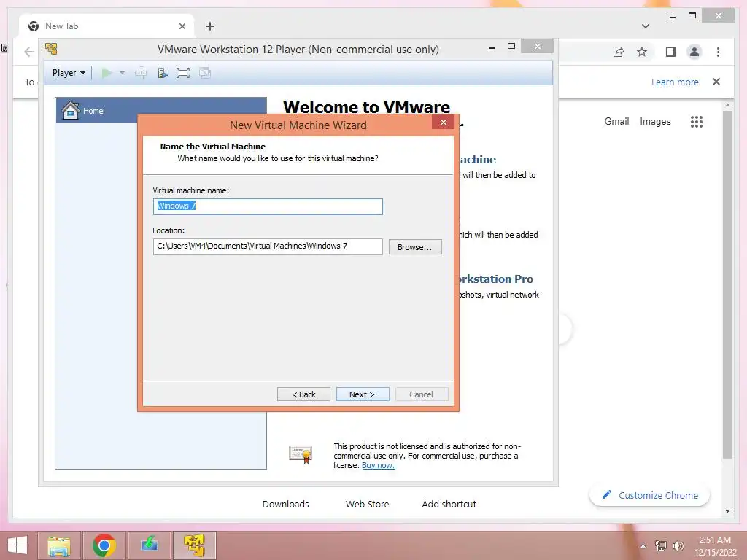
Task: Open Chrome profile avatar icon
Action: point(694,52)
